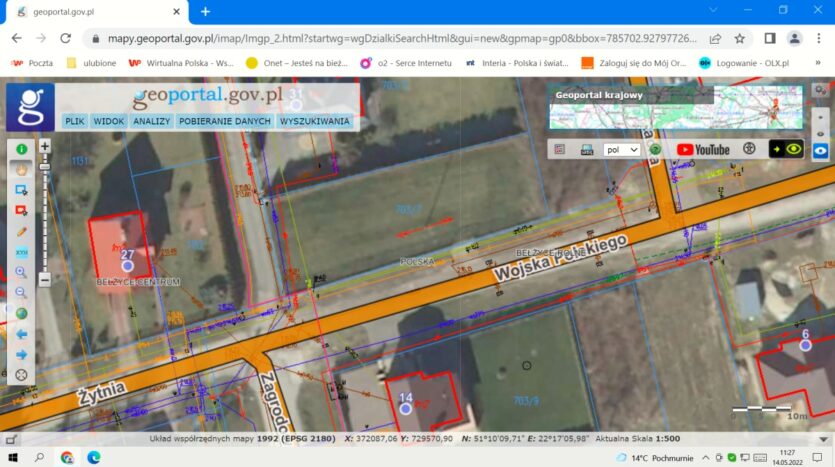Viewport: 835px width, 467px height.
Task: Open Chrome's three-dot menu
Action: (x=818, y=38)
